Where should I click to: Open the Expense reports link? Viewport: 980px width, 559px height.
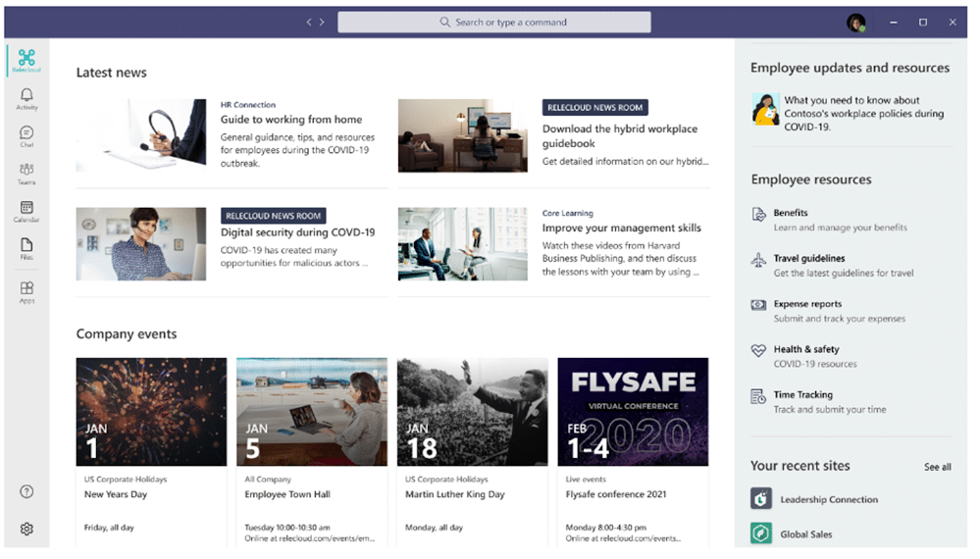pos(807,304)
